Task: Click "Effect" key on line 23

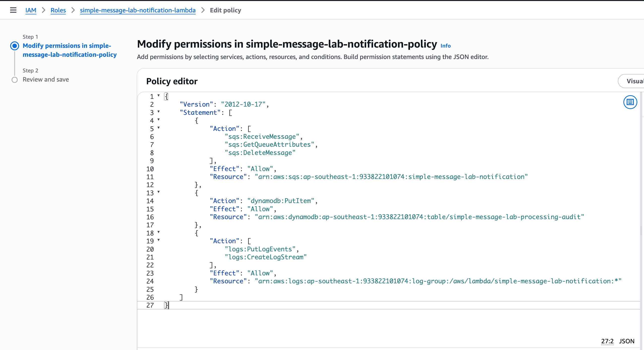Action: (x=224, y=273)
